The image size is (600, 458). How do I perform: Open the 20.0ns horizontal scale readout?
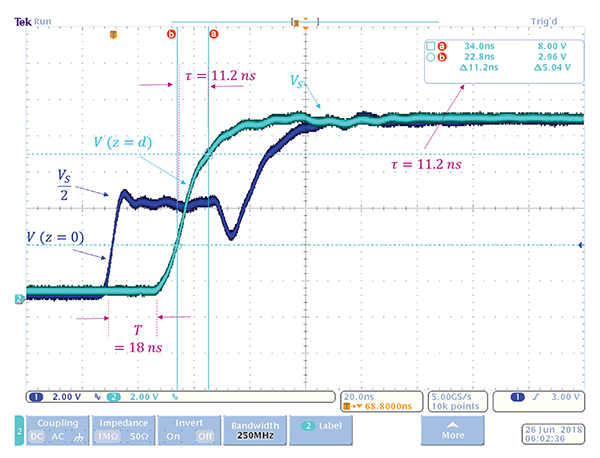362,394
